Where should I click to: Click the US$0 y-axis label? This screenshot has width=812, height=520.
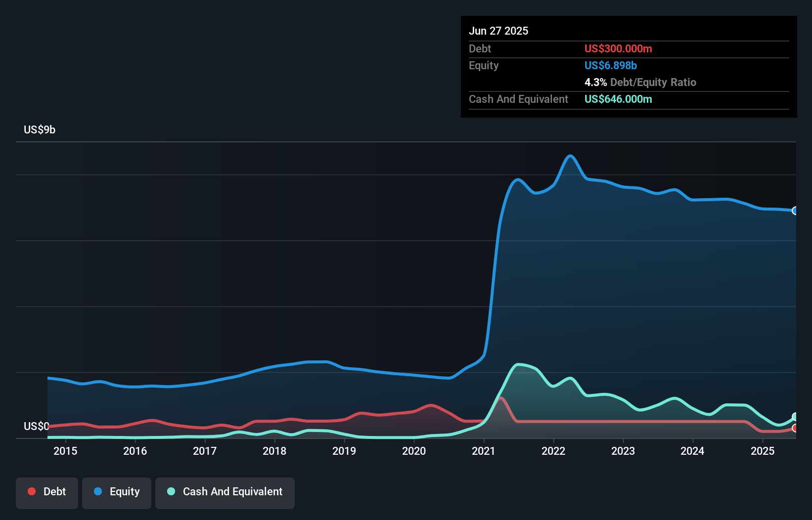(x=36, y=426)
